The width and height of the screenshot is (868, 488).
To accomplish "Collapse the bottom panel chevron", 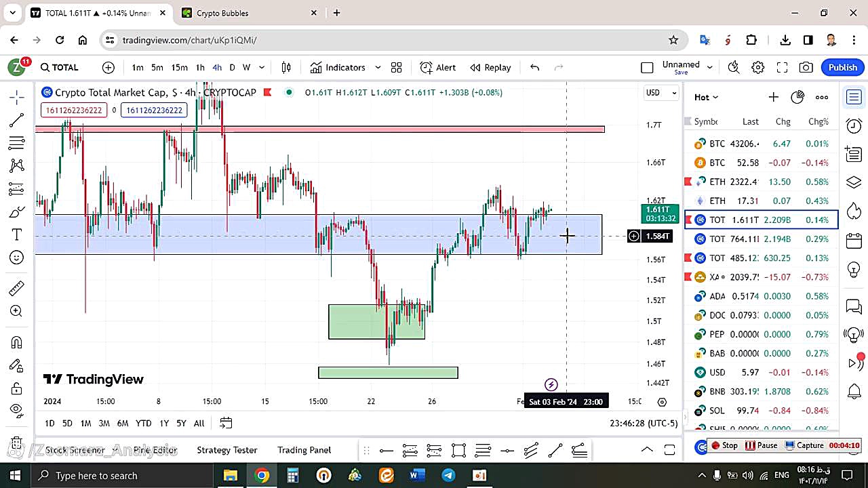I will coord(647,450).
